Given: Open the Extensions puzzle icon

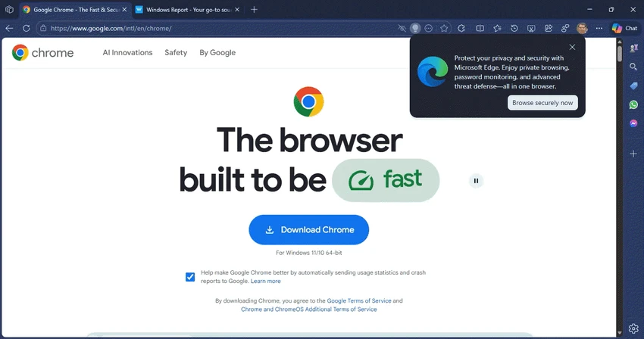Looking at the screenshot, I should [461, 28].
